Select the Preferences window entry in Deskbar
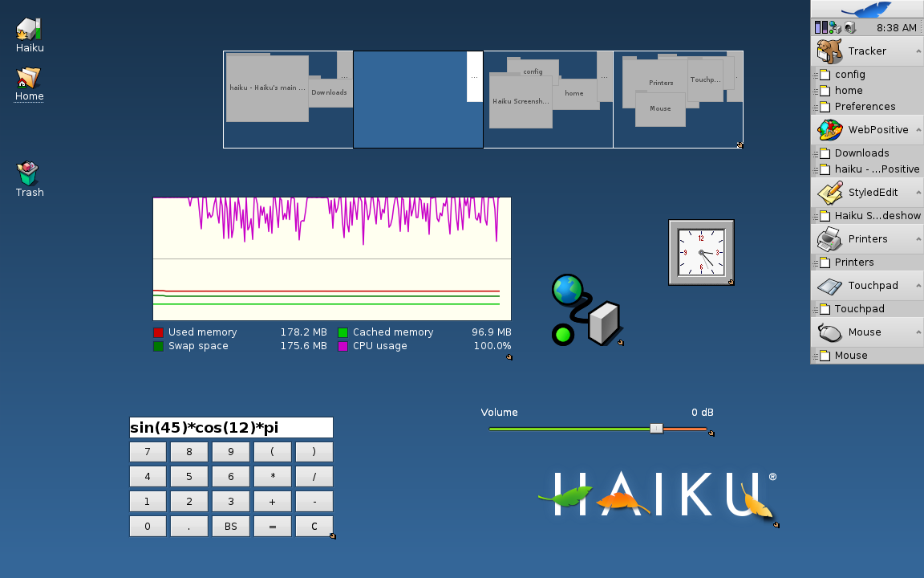Screen dimensions: 924x578 [865, 106]
